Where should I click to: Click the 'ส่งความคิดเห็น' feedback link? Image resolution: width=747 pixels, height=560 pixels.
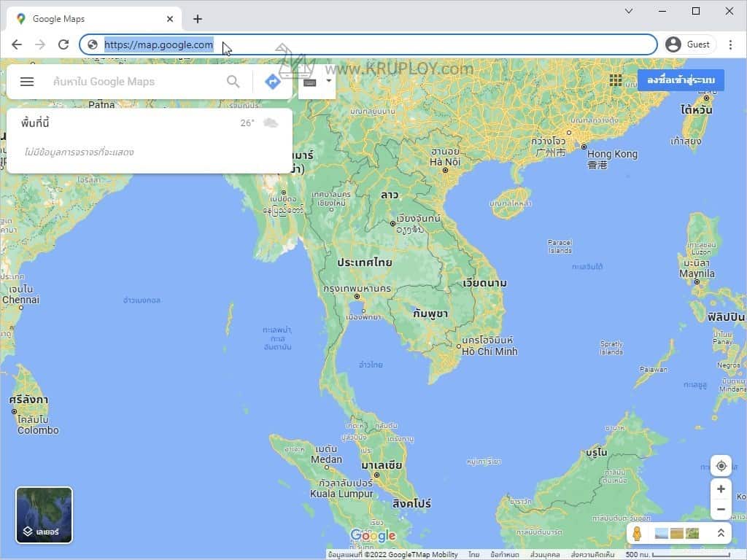[592, 554]
